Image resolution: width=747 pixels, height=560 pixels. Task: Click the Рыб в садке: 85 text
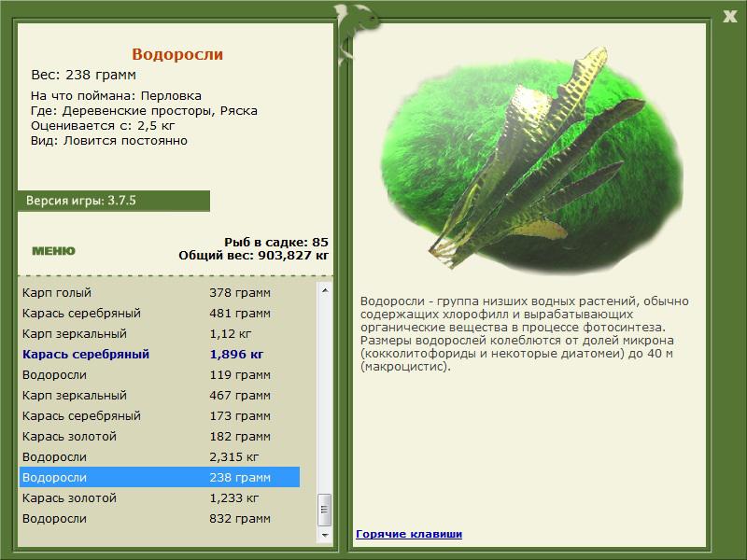(x=276, y=242)
